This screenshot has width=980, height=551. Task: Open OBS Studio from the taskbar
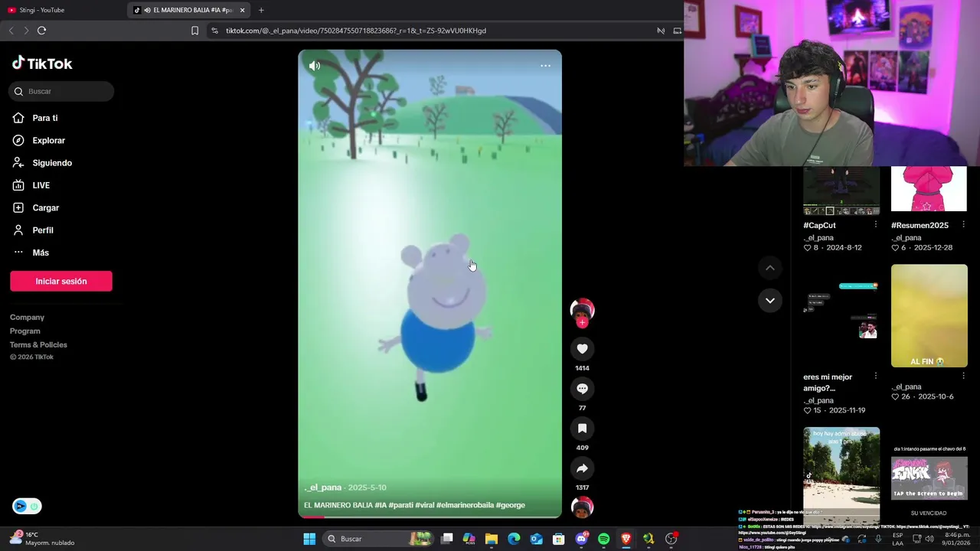click(671, 539)
